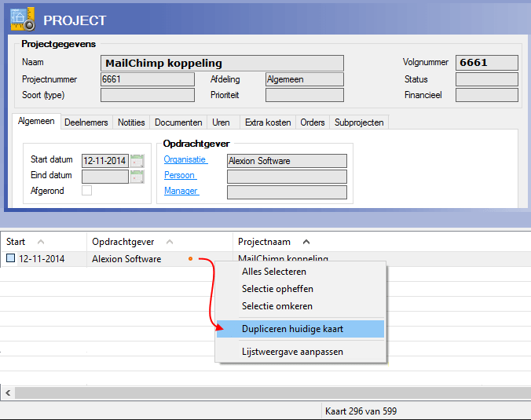Click the Projectnaam column header

pyautogui.click(x=382, y=242)
